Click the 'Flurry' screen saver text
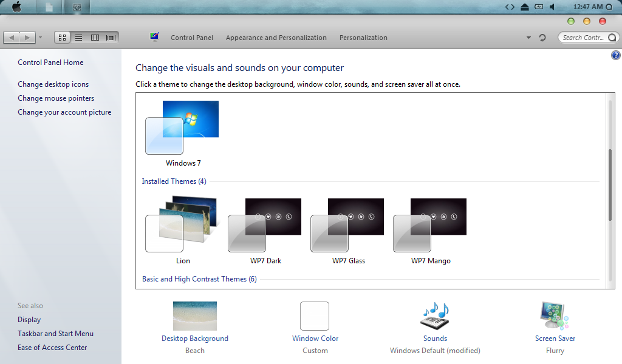 click(x=555, y=351)
